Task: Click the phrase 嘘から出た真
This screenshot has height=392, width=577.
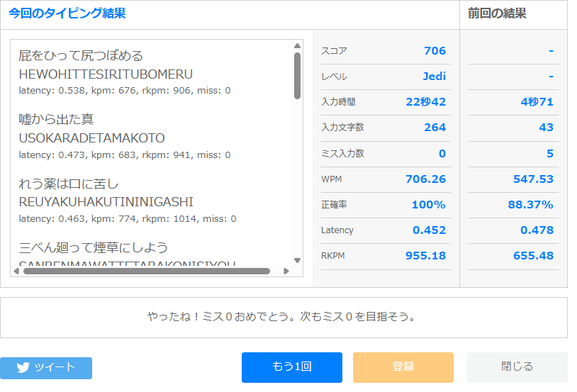Action: pos(56,119)
